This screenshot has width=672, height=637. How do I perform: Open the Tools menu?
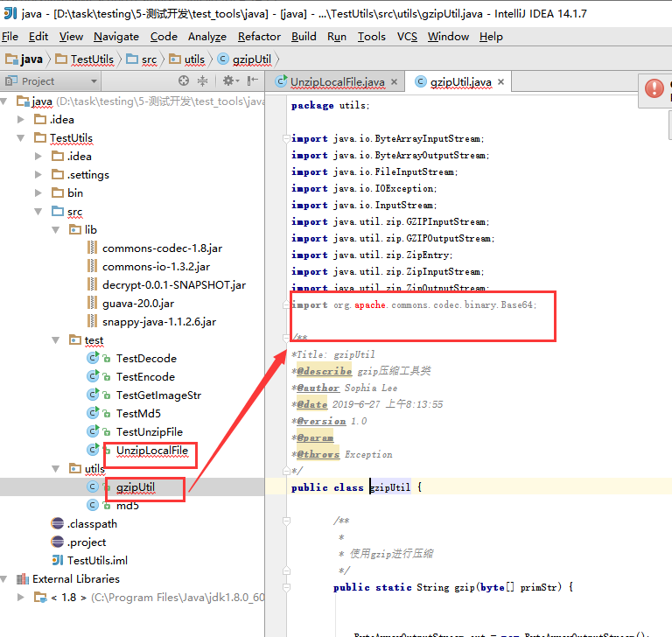(x=372, y=37)
